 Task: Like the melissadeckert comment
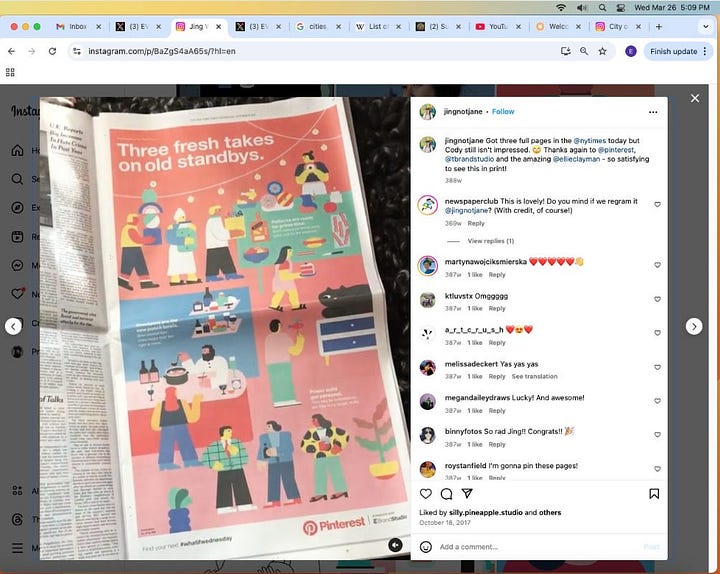tap(658, 367)
